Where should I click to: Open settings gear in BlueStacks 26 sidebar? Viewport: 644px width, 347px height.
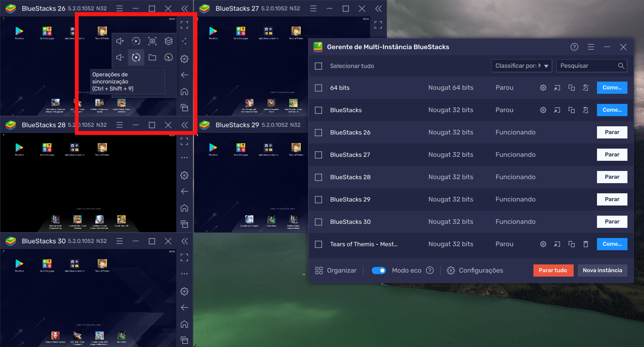(x=184, y=59)
